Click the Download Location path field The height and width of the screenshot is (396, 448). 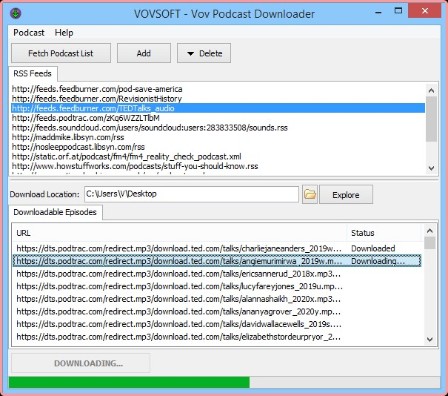pyautogui.click(x=191, y=194)
